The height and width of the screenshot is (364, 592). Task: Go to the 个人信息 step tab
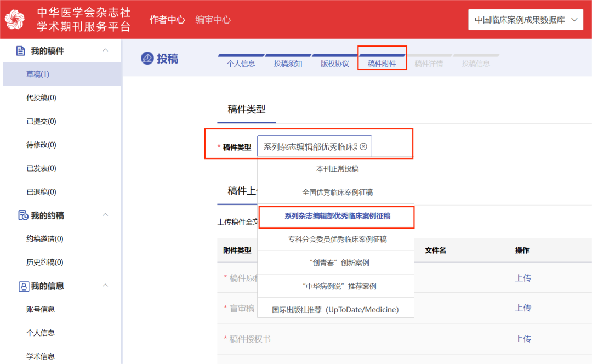click(x=241, y=64)
